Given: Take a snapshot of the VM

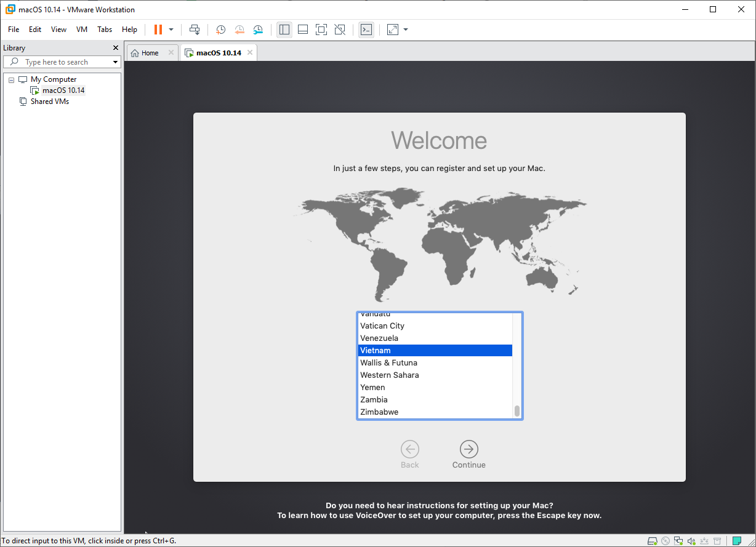Looking at the screenshot, I should [220, 29].
